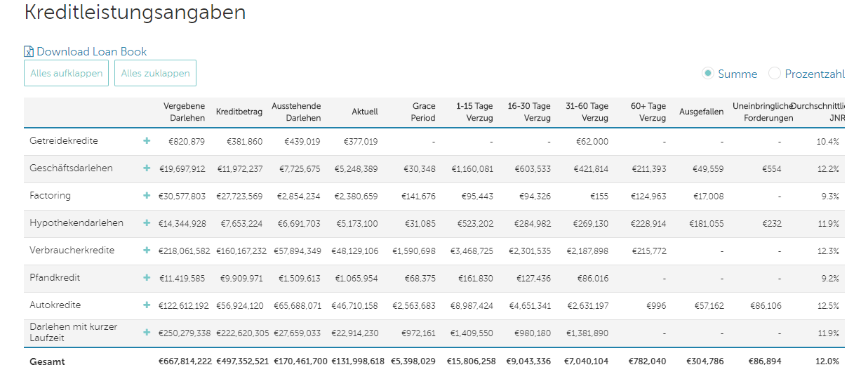The image size is (868, 379).
Task: Expand the Getreidekredite row with plus icon
Action: 147,141
